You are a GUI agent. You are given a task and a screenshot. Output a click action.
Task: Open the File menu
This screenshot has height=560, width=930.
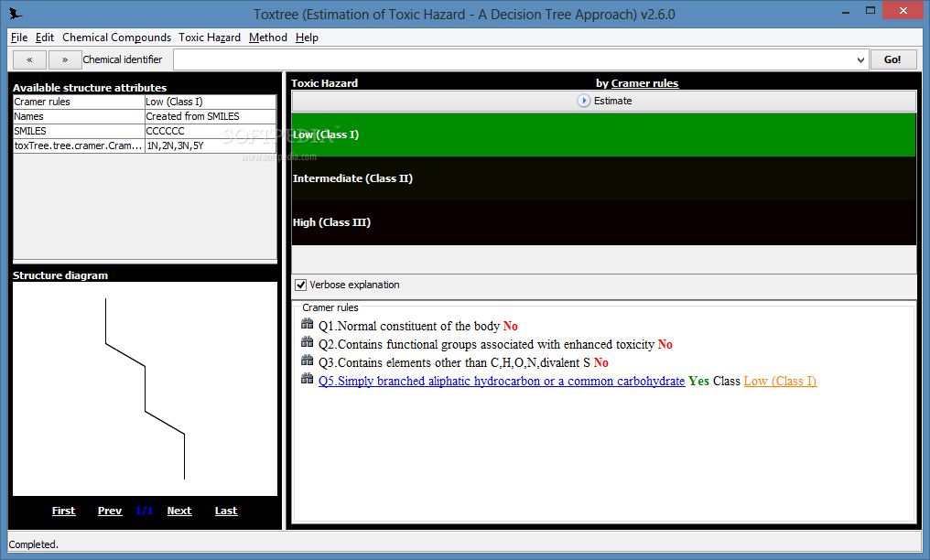tap(19, 38)
